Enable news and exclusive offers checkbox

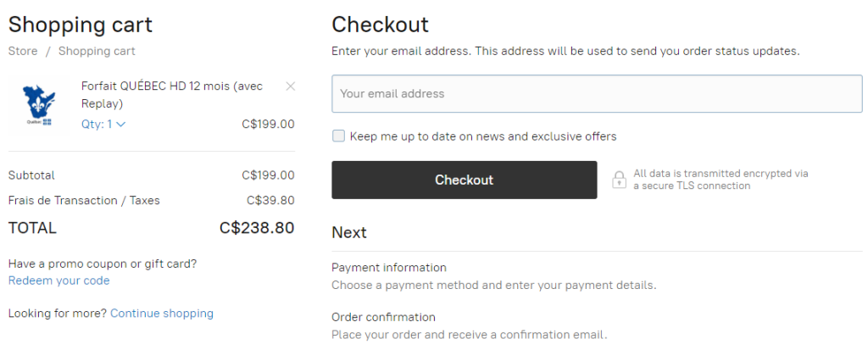339,136
